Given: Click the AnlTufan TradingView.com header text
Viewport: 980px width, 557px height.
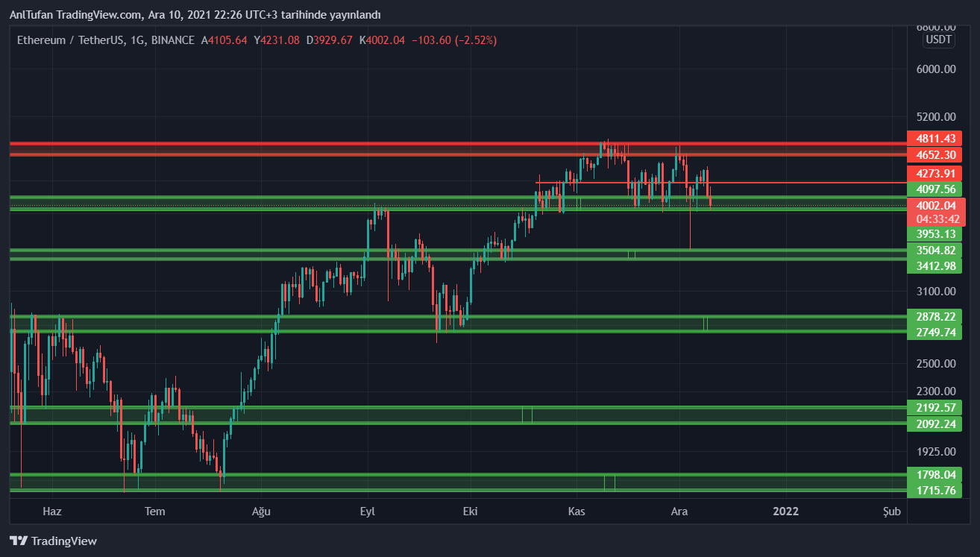Looking at the screenshot, I should (195, 15).
